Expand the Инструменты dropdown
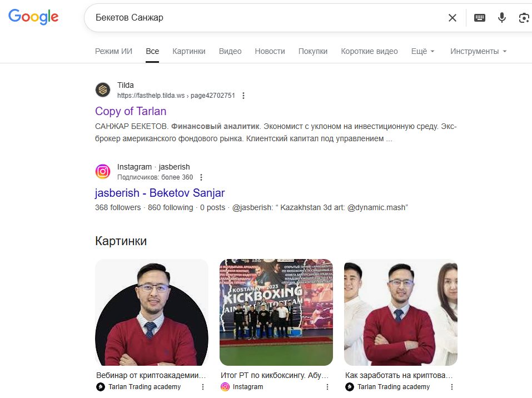The image size is (532, 398). tap(479, 51)
